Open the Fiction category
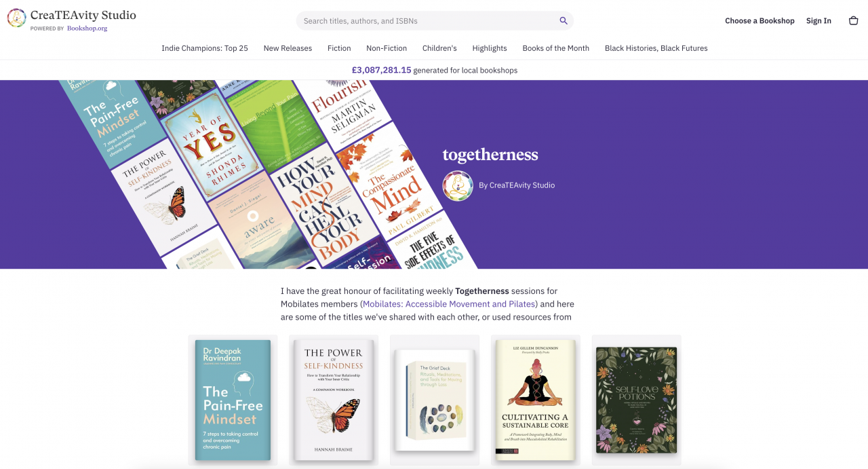This screenshot has width=868, height=469. (x=339, y=48)
